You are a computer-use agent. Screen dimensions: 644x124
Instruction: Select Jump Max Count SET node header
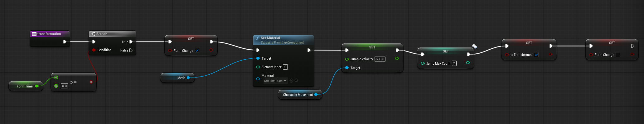pyautogui.click(x=446, y=51)
